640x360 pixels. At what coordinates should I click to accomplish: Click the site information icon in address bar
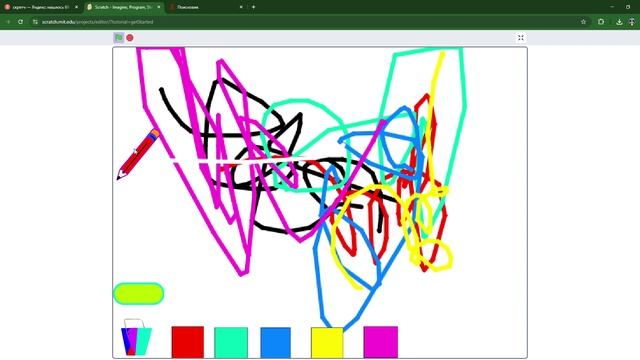(36, 22)
